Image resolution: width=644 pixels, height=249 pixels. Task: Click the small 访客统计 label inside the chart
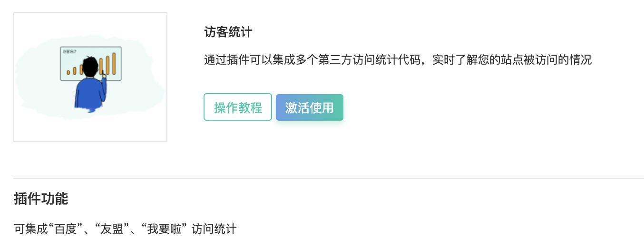(x=69, y=51)
